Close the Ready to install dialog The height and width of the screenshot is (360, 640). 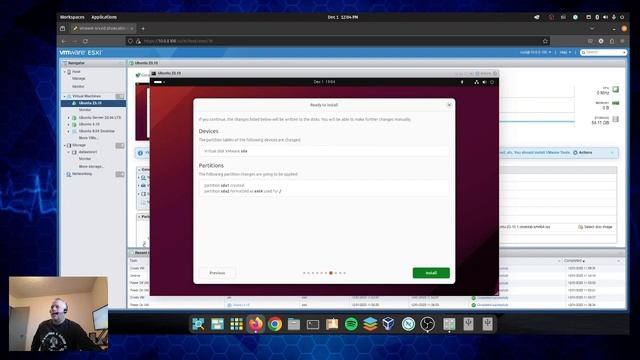pyautogui.click(x=449, y=105)
